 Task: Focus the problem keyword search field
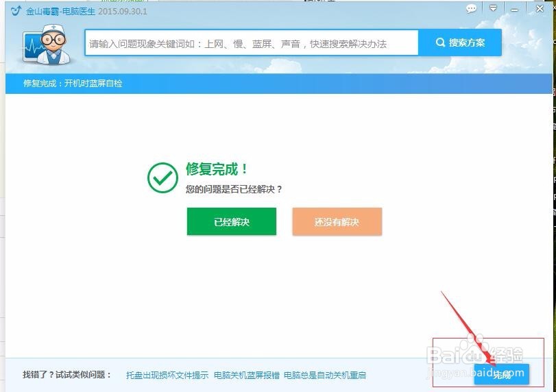pos(252,43)
